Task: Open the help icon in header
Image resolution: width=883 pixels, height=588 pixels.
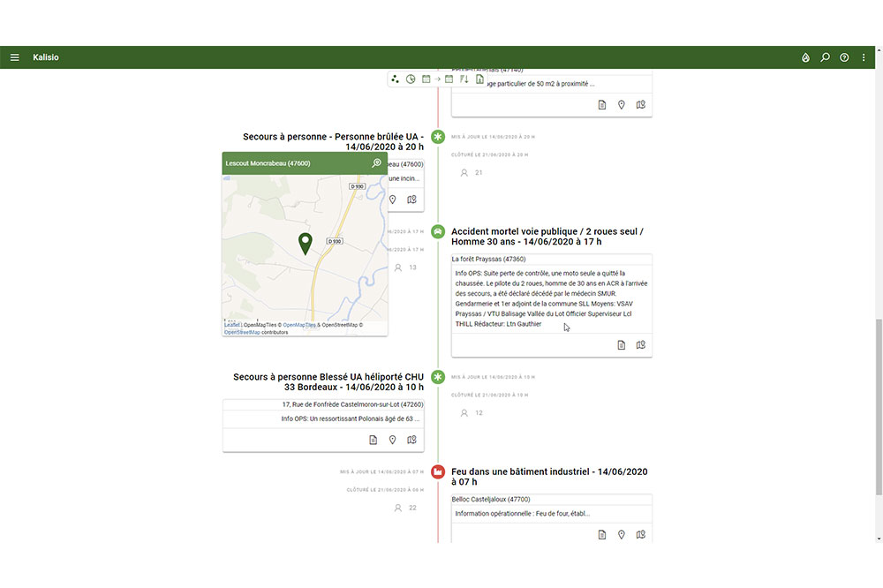Action: pos(844,57)
